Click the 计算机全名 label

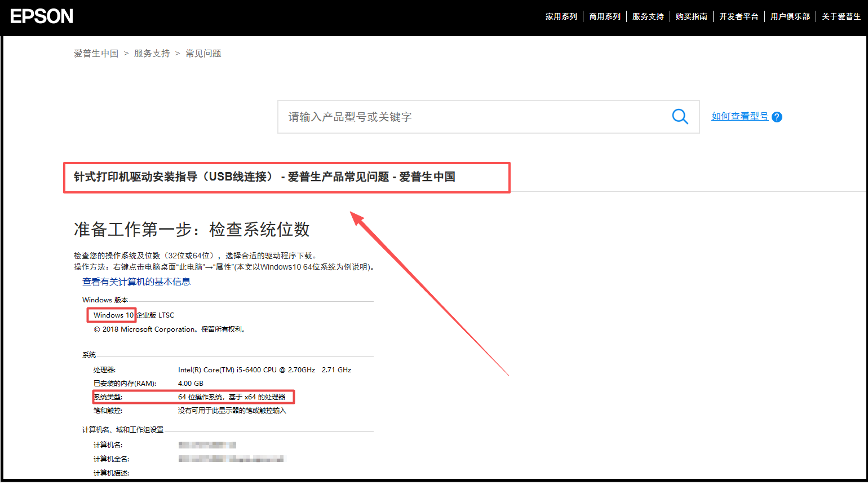(111, 459)
